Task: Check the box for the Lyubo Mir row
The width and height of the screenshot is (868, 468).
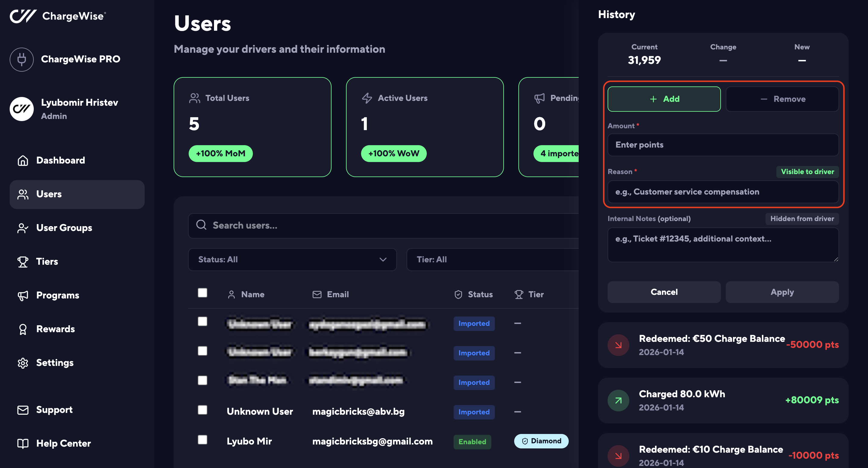Action: (x=202, y=440)
